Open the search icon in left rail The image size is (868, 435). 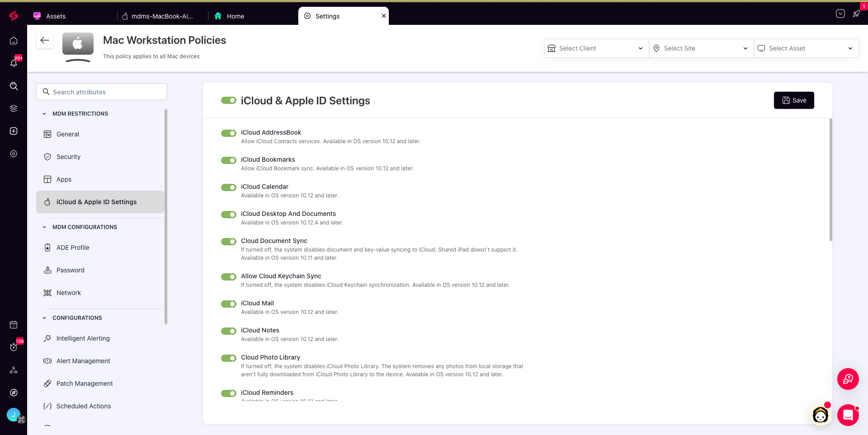point(14,86)
